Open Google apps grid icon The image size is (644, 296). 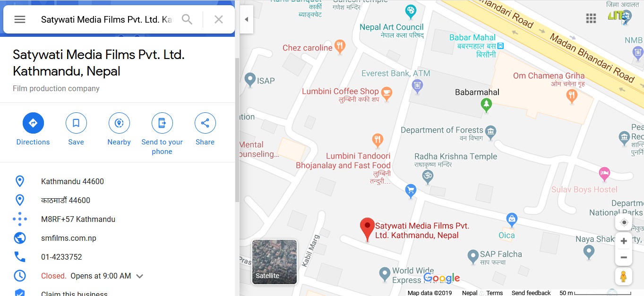(591, 18)
